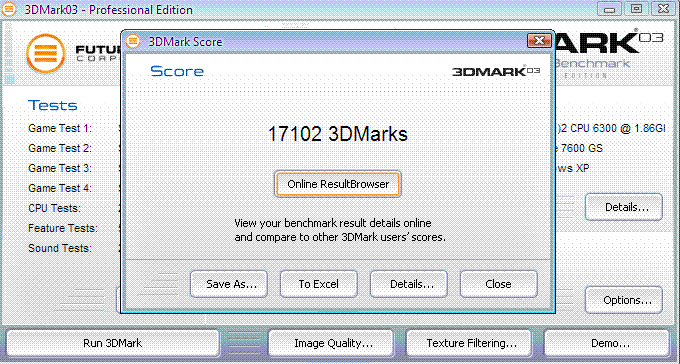Select Game Test 4 label
This screenshot has height=364, width=680.
pyautogui.click(x=60, y=188)
